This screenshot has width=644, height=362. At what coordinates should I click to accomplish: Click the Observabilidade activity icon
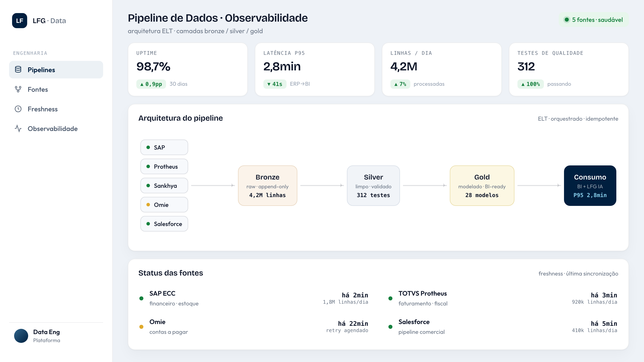click(x=18, y=128)
